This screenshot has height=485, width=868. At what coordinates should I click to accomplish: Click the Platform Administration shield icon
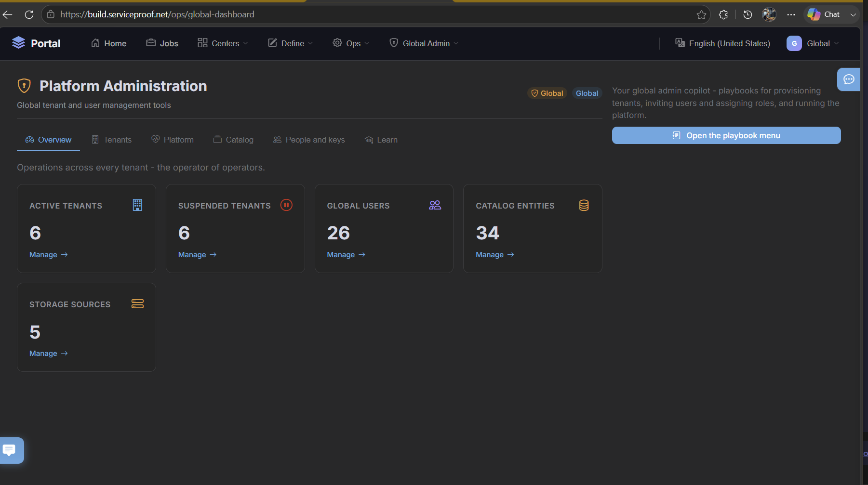[x=24, y=86]
